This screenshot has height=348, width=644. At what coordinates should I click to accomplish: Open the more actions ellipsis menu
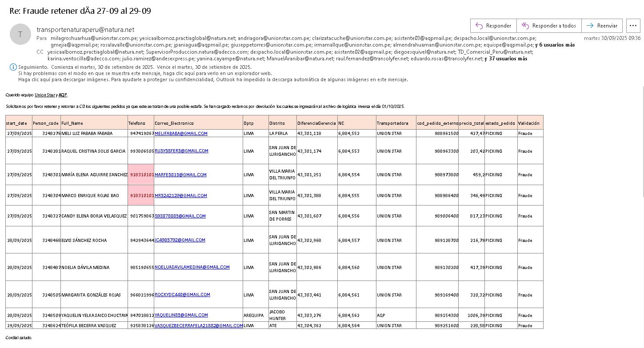click(x=633, y=26)
